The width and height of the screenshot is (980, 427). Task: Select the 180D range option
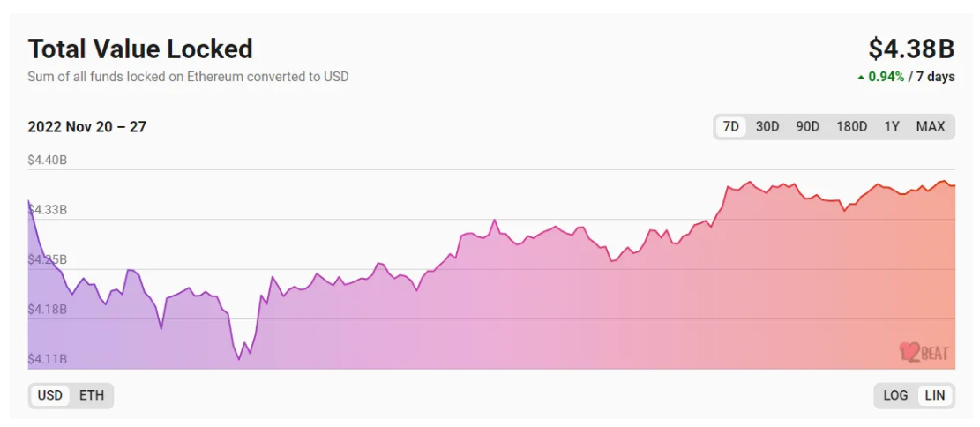(851, 126)
